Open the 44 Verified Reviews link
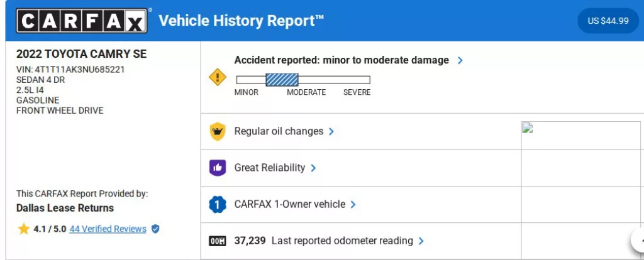Screen dimensions: 644x260 point(108,229)
